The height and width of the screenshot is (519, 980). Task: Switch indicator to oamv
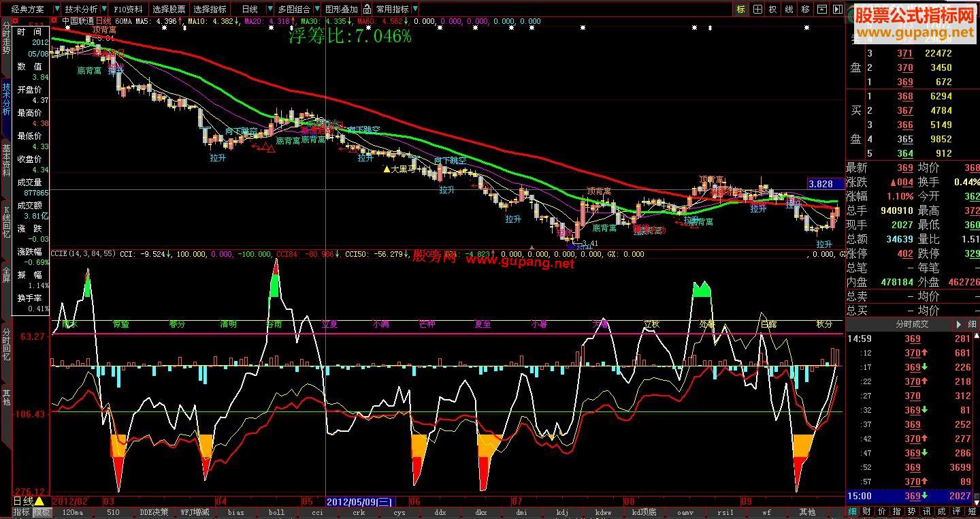(x=685, y=512)
